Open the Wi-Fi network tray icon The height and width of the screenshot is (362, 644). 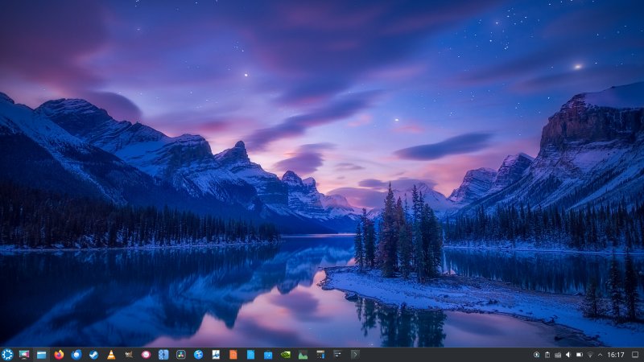[589, 354]
